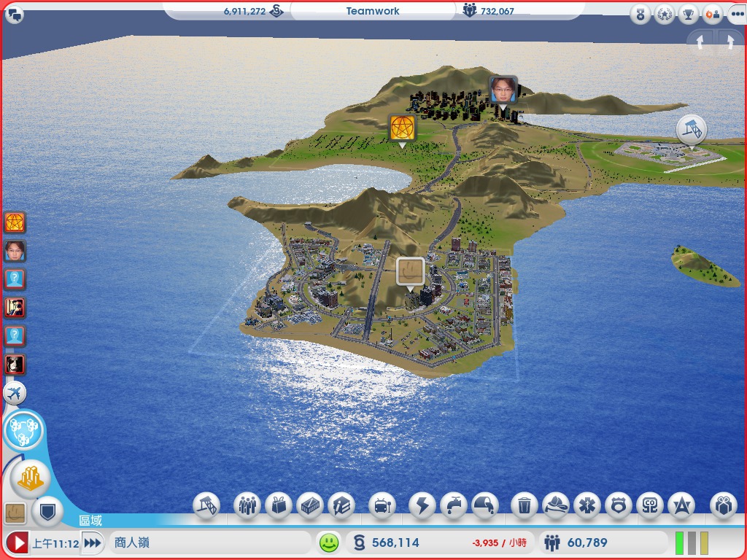747x560 pixels.
Task: Click the fast-forward speed triple arrows
Action: tap(93, 542)
